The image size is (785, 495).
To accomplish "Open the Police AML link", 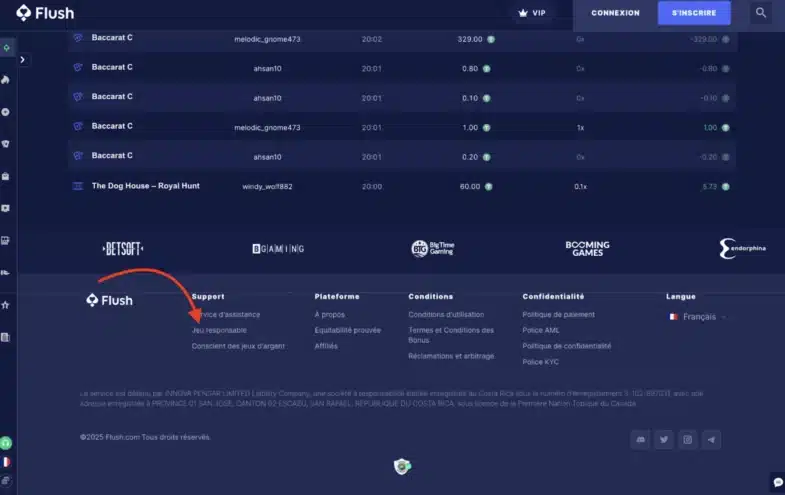I will [x=541, y=330].
